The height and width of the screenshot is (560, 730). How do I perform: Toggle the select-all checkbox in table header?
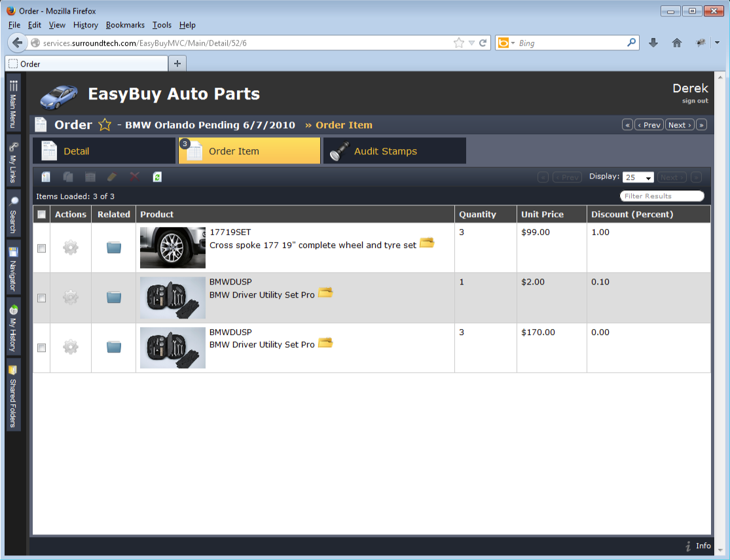[x=41, y=215]
